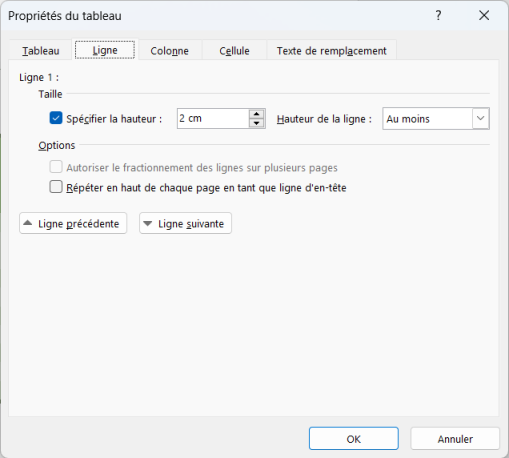Switch to the Tableau tab
The height and width of the screenshot is (458, 509).
pyautogui.click(x=41, y=51)
